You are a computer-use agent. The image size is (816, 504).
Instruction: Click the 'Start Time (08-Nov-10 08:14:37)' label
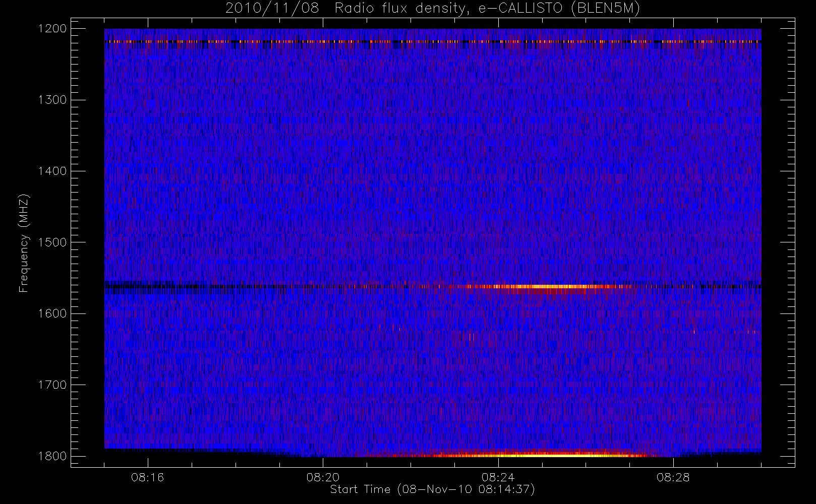click(433, 489)
